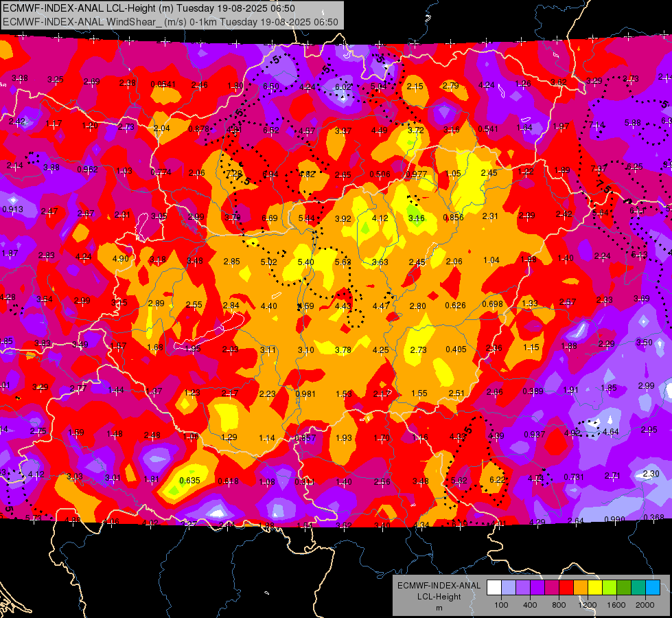Click the grid value 7.14

point(597,125)
